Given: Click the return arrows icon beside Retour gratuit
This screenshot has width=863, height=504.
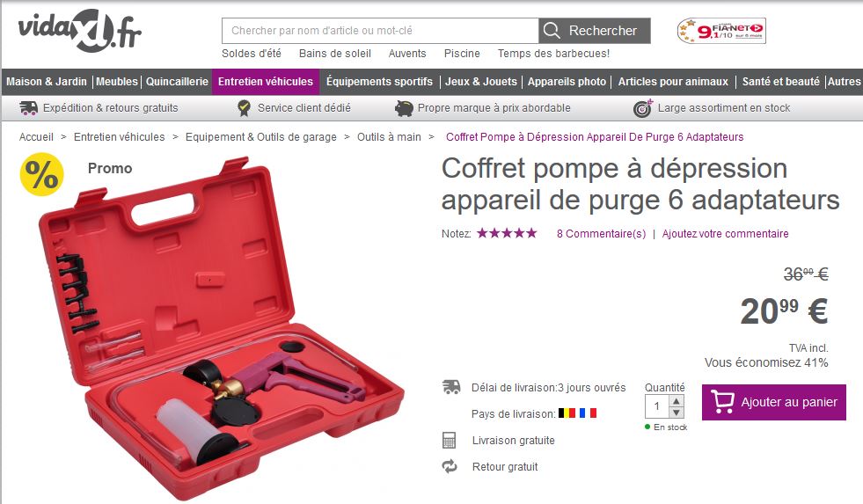Looking at the screenshot, I should point(450,466).
